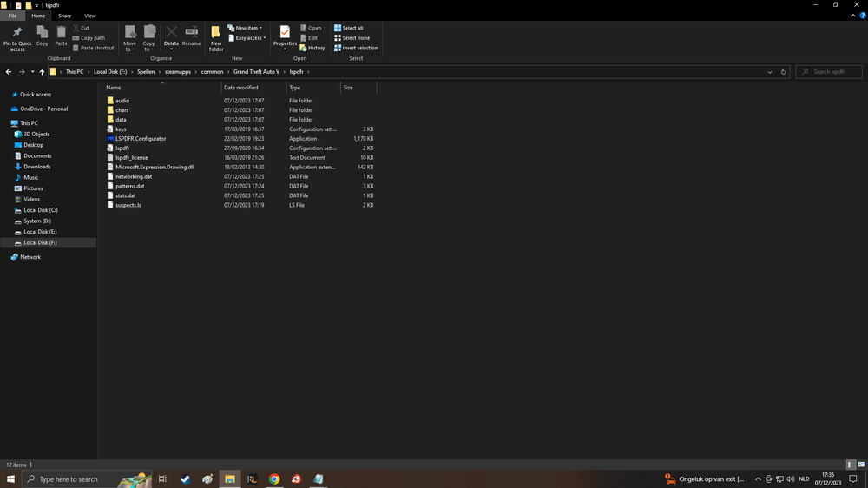Click Select none in ribbon
This screenshot has width=868, height=488.
coord(352,38)
